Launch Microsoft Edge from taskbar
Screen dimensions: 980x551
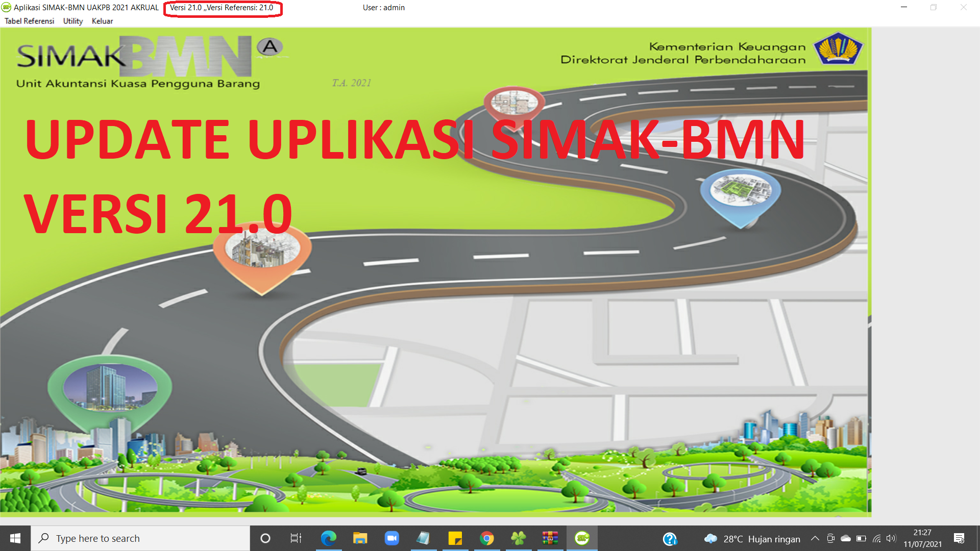328,538
